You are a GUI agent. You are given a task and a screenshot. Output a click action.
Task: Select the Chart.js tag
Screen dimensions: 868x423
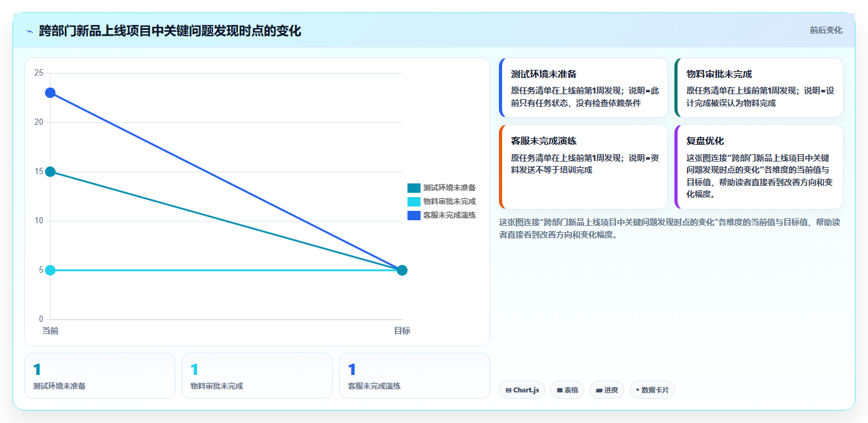click(x=522, y=390)
